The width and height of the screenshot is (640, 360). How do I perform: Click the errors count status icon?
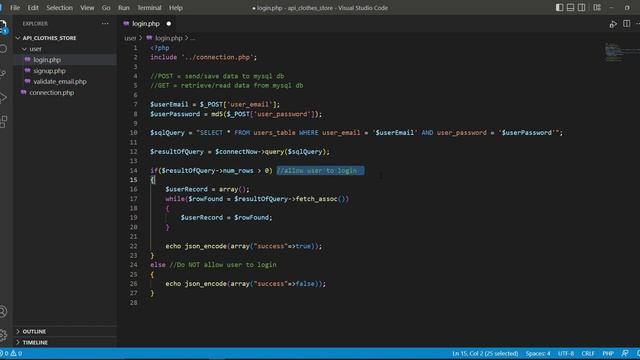click(x=4, y=353)
